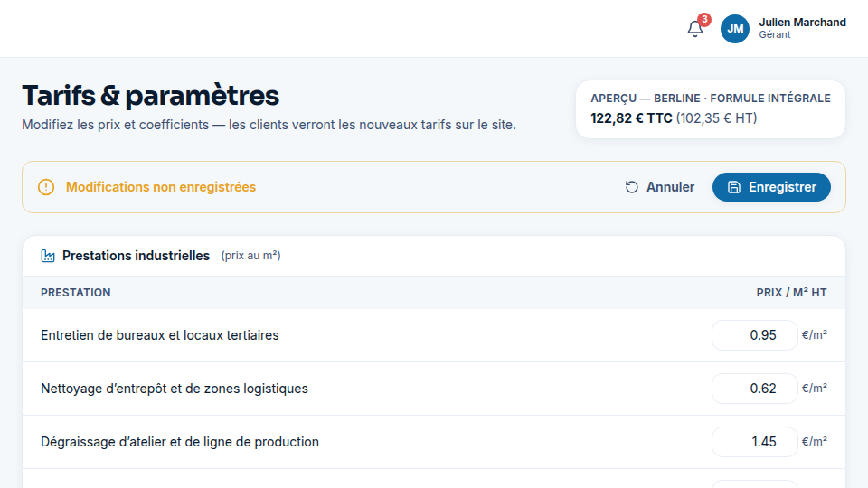Click the Gérant role label
868x488 pixels.
coord(775,35)
